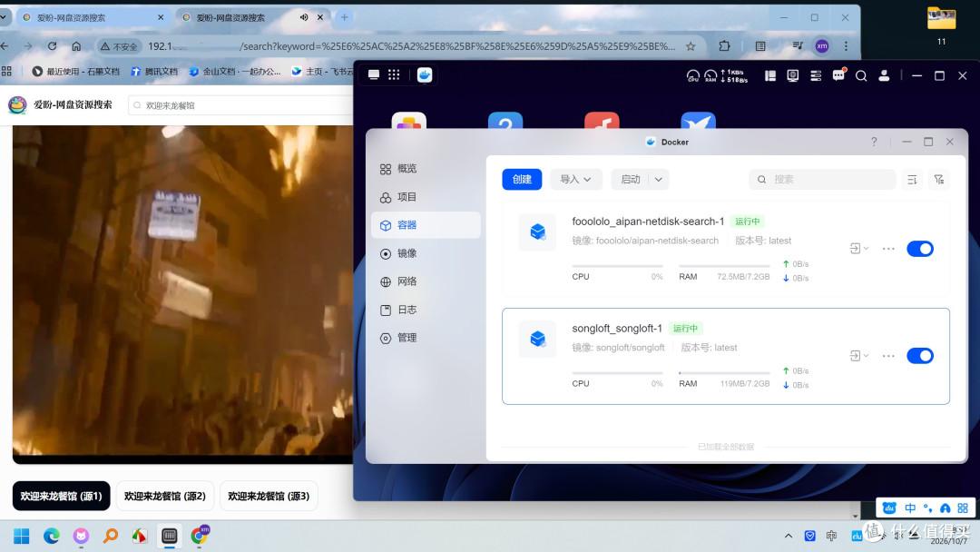Switch to first Chrome tab 爱盼-网盘资源搜索

[x=93, y=17]
